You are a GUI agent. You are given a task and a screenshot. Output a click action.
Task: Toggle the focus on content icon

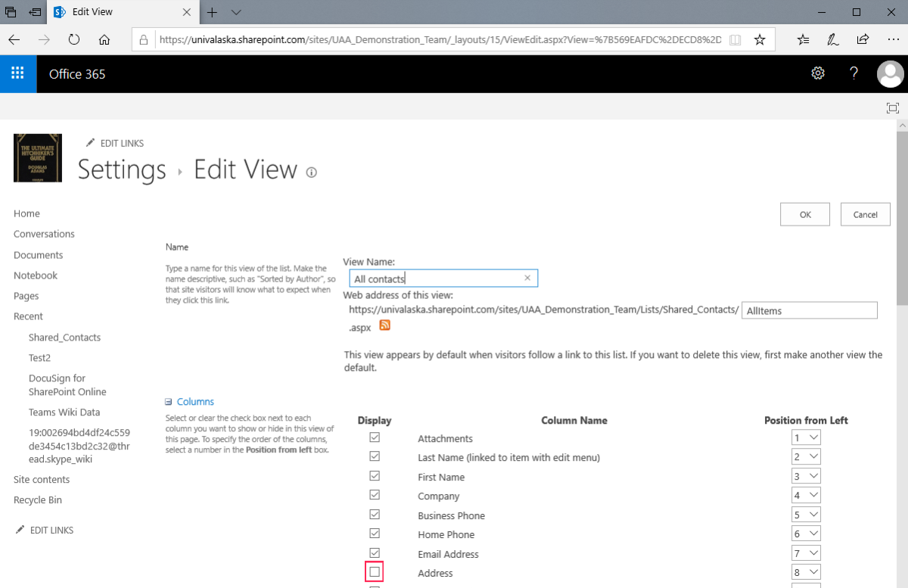click(893, 108)
